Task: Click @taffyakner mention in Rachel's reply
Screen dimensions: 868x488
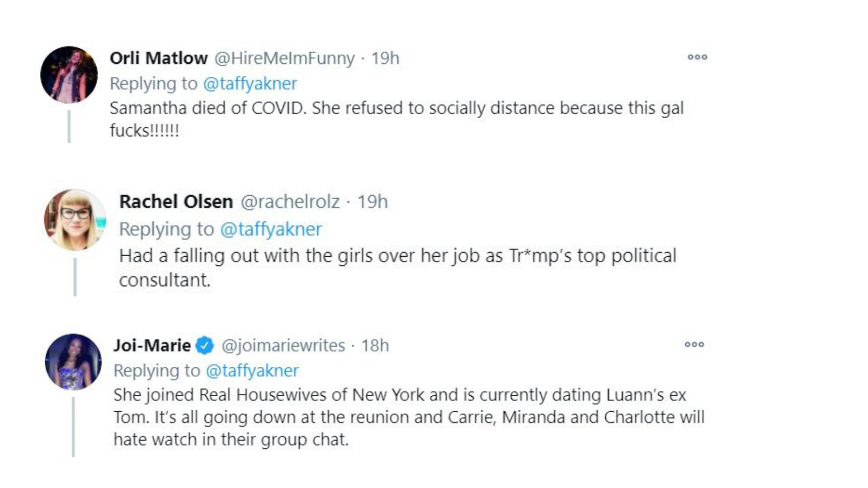Action: 271,229
